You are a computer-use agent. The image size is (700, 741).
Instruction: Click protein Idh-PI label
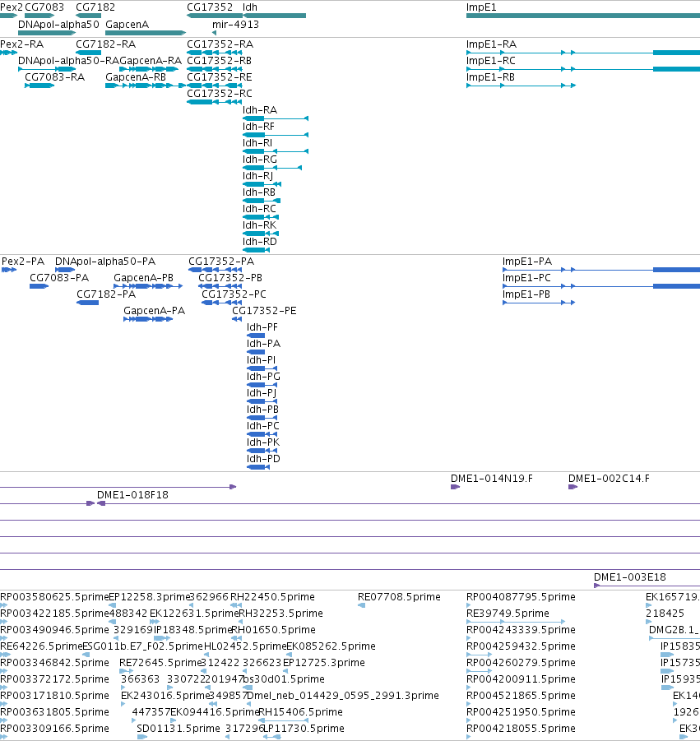[x=261, y=360]
